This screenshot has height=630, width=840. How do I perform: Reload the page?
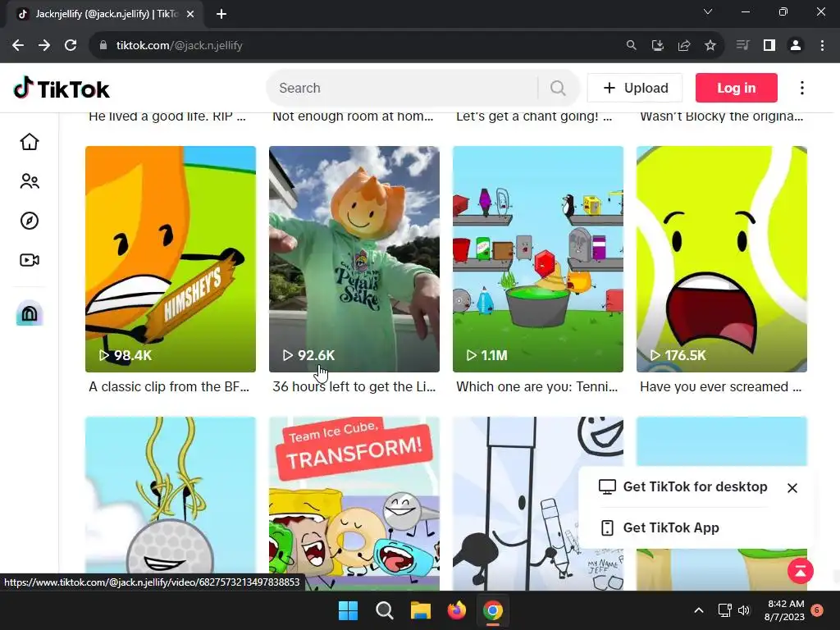click(71, 46)
